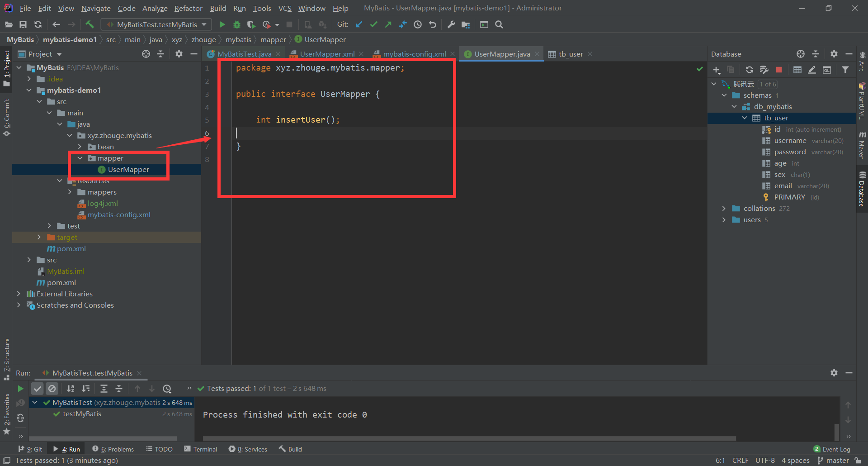The height and width of the screenshot is (466, 868).
Task: Toggle alphabetical sort of test results
Action: (x=71, y=388)
